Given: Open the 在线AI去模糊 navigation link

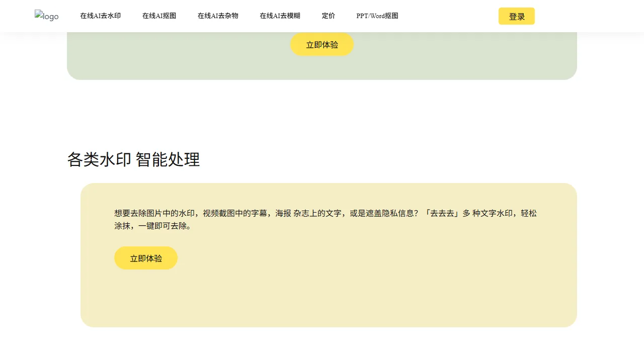Looking at the screenshot, I should (280, 16).
